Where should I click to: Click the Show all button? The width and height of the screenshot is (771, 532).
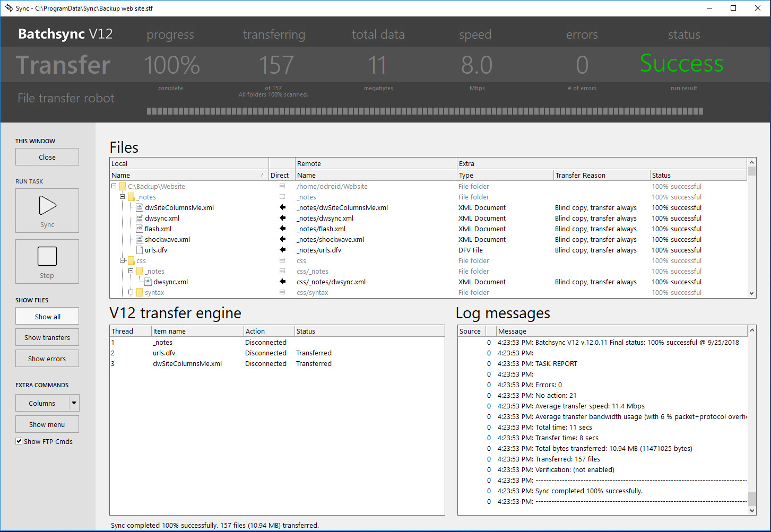pyautogui.click(x=47, y=316)
